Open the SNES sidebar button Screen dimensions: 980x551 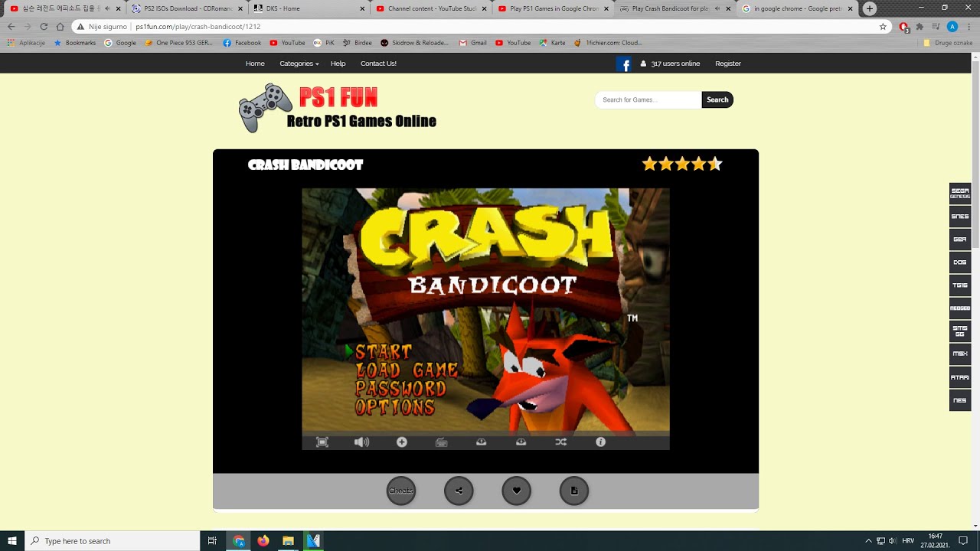coord(960,216)
